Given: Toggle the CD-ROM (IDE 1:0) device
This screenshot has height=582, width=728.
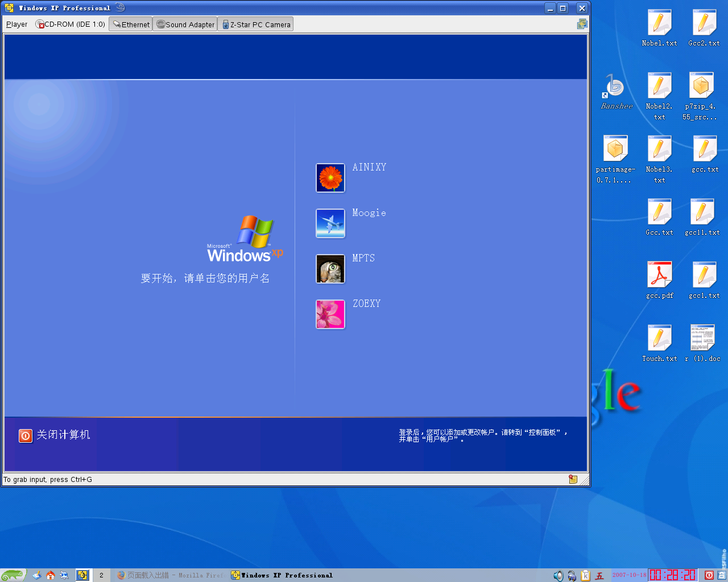Looking at the screenshot, I should [x=71, y=24].
